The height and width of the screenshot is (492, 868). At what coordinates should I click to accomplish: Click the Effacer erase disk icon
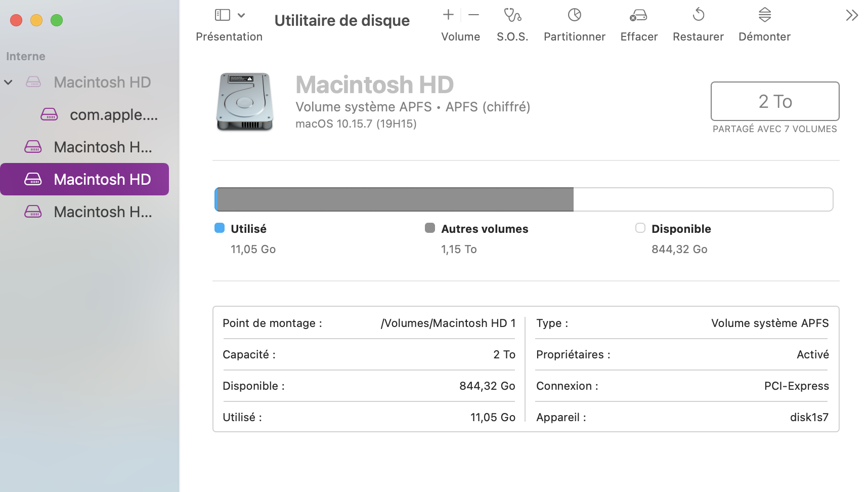tap(639, 15)
